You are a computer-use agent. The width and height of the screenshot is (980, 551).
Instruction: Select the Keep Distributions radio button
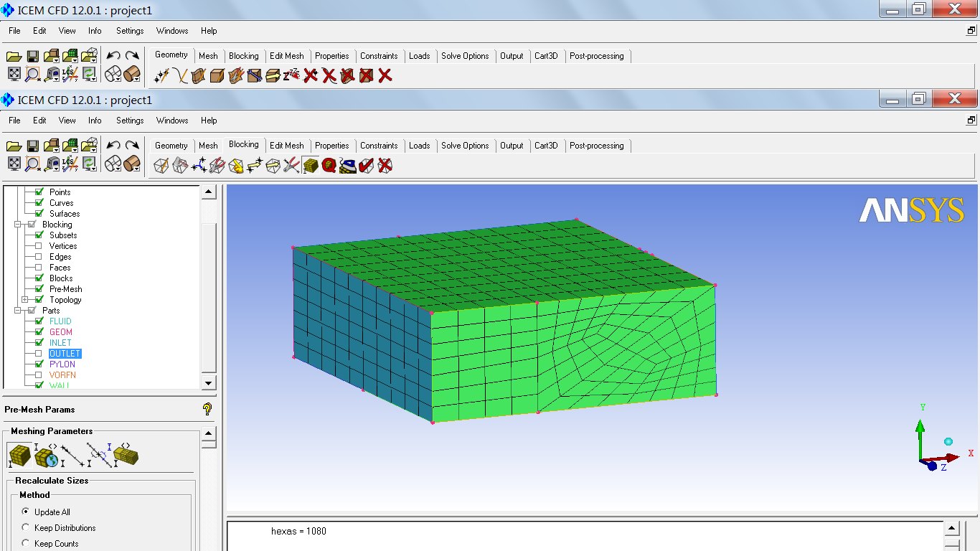pyautogui.click(x=26, y=528)
